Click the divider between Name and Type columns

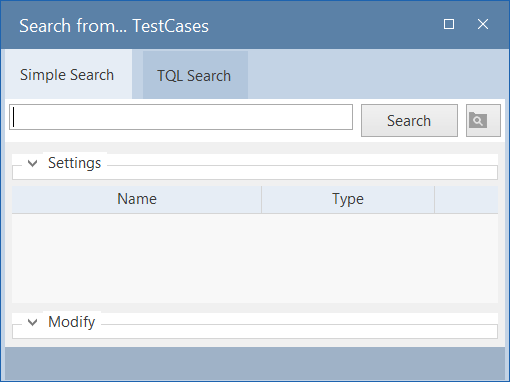point(262,199)
